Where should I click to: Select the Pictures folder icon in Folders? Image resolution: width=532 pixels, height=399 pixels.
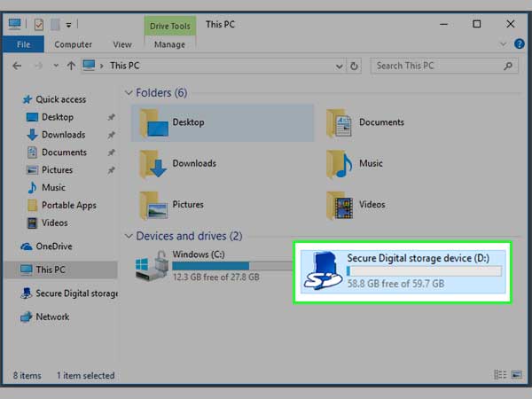(153, 206)
